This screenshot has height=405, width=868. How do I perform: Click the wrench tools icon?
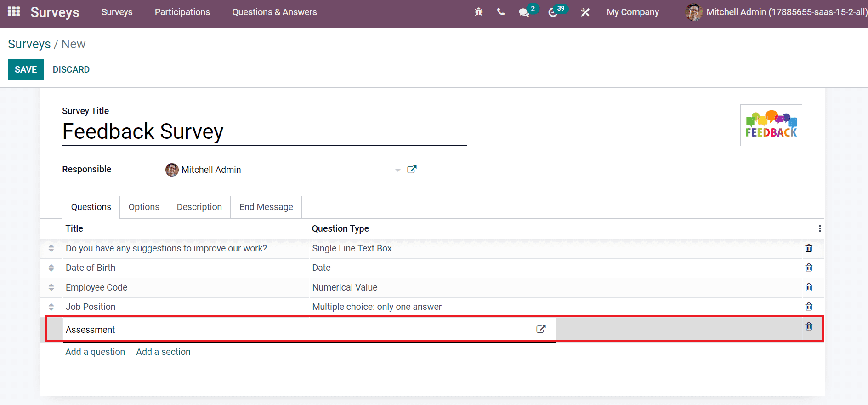(x=585, y=12)
